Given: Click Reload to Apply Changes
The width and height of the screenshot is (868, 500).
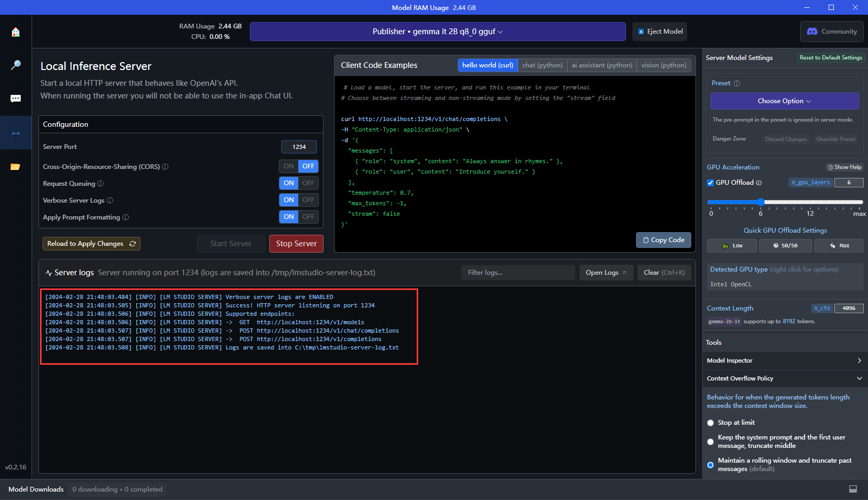Looking at the screenshot, I should pyautogui.click(x=92, y=244).
